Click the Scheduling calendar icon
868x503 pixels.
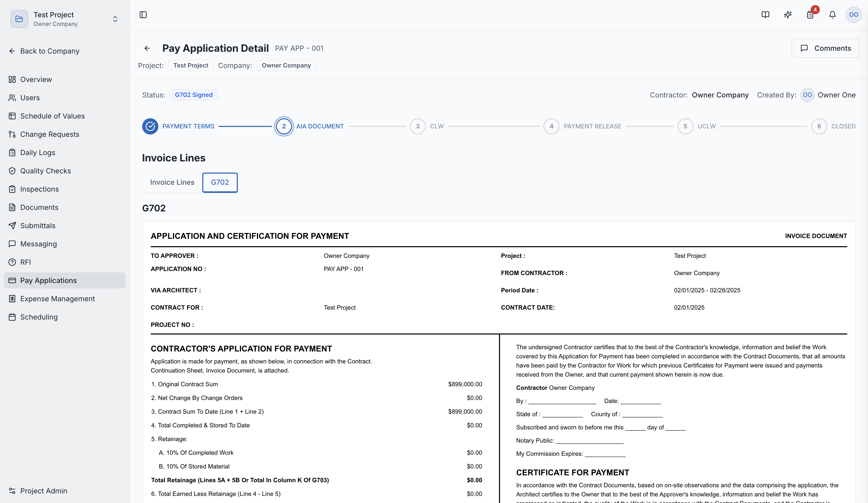12,317
